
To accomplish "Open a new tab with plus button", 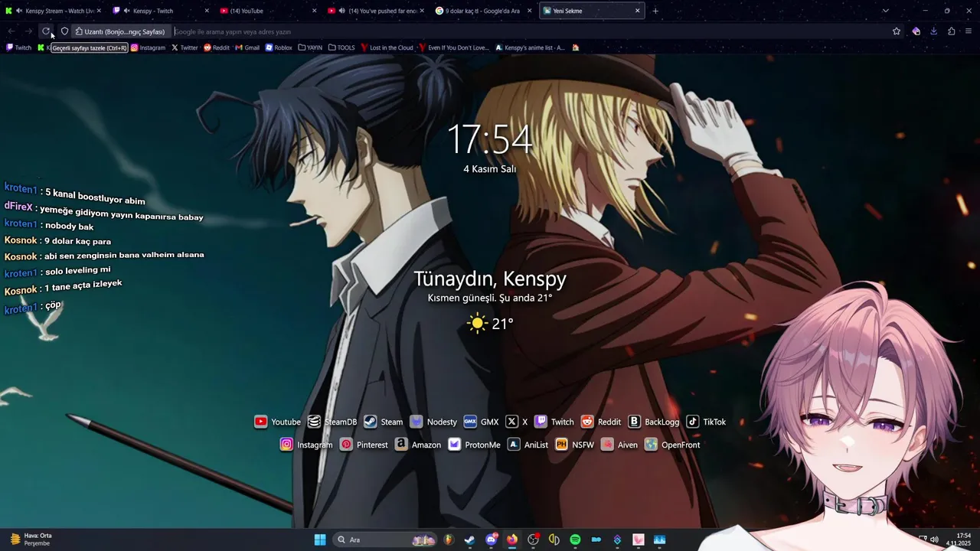I will pos(655,11).
